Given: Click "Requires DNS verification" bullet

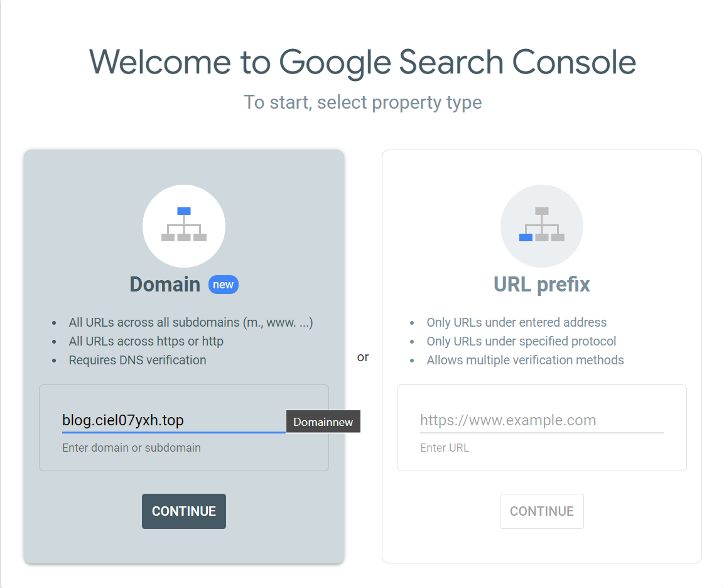Looking at the screenshot, I should click(137, 360).
